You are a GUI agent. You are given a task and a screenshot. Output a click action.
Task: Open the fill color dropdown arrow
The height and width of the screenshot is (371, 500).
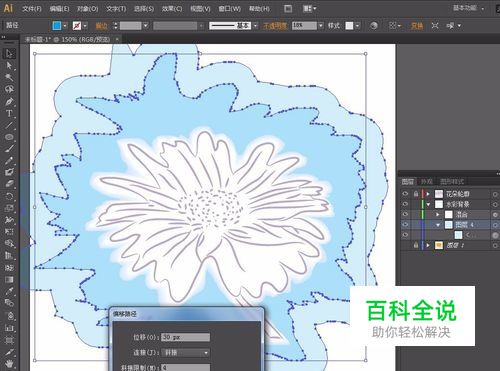click(65, 26)
